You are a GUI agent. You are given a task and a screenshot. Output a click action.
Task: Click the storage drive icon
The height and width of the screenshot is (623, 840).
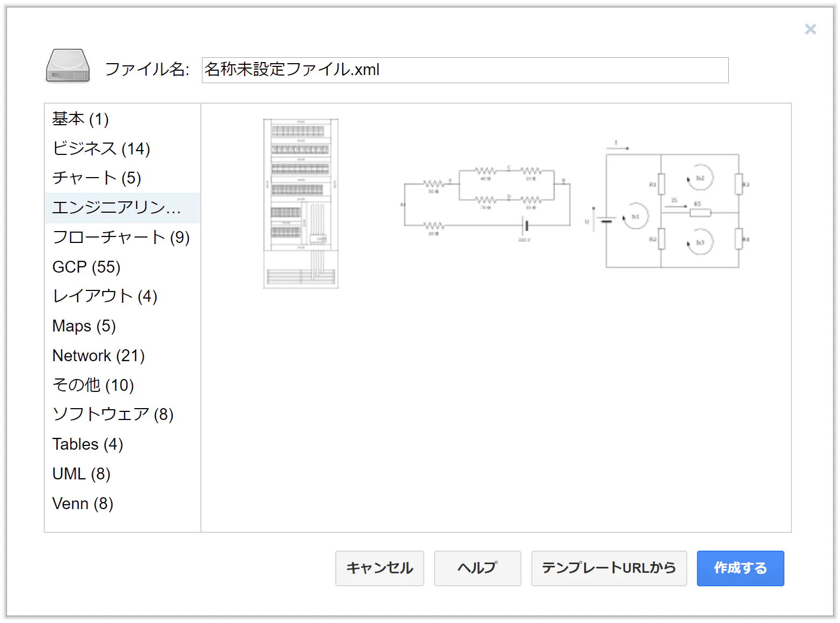point(67,66)
